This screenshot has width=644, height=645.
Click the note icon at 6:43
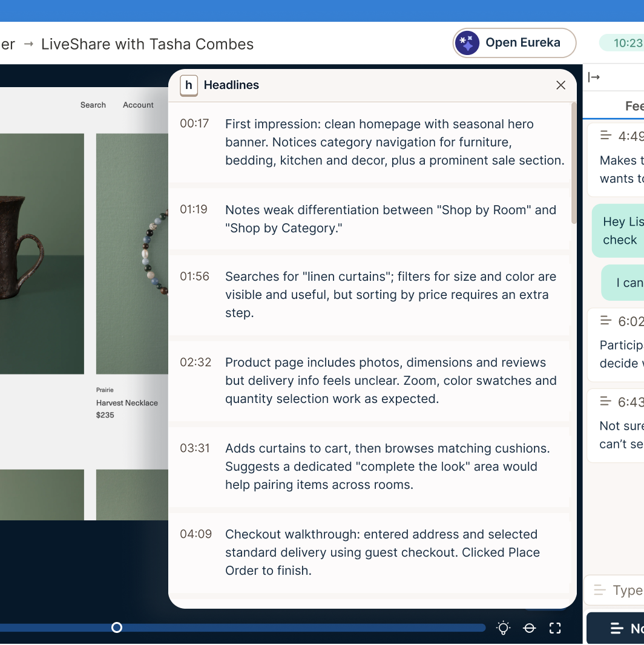606,401
